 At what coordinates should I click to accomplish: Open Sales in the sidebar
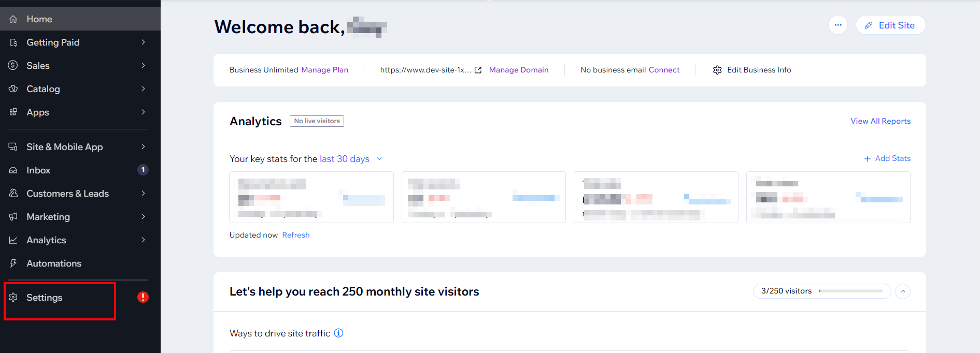coord(38,66)
